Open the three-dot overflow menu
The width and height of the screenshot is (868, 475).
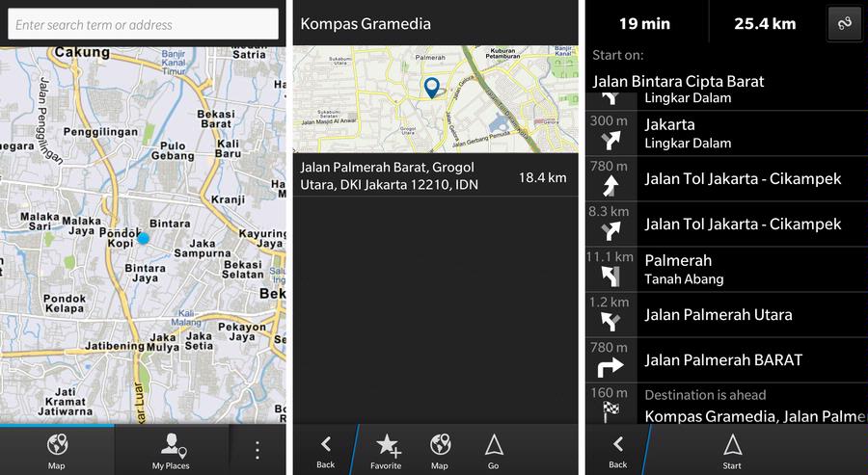[258, 450]
